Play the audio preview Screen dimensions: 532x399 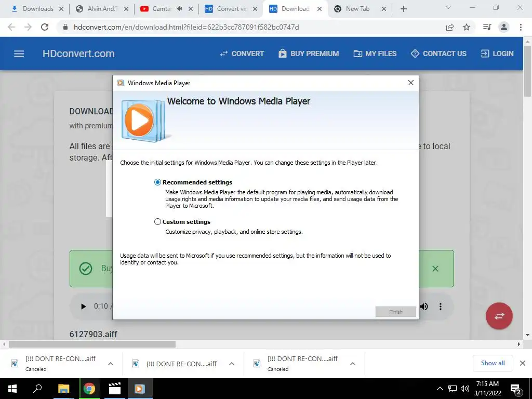point(83,307)
